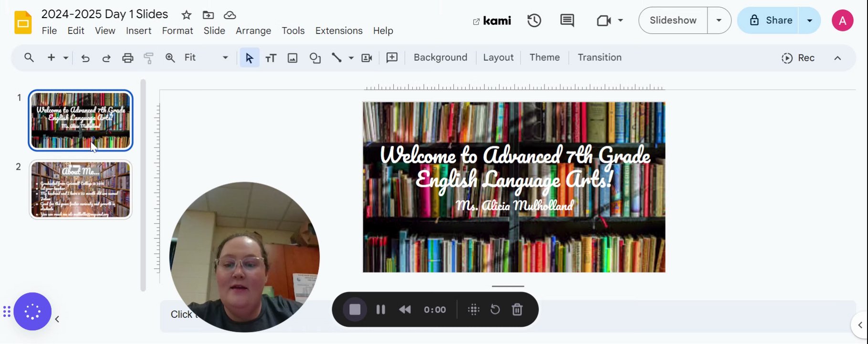Insert a text box
This screenshot has height=344, width=868.
click(271, 58)
